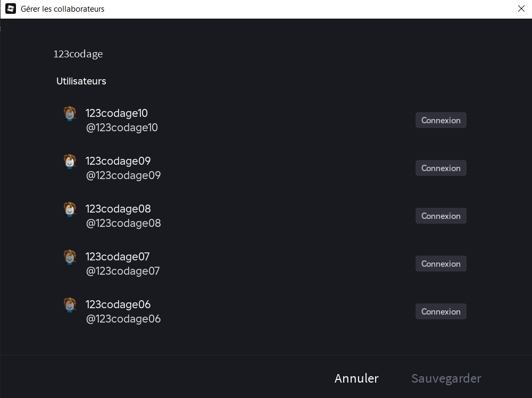Select the @123codage07 username handle
Image resolution: width=532 pixels, height=398 pixels.
(122, 271)
